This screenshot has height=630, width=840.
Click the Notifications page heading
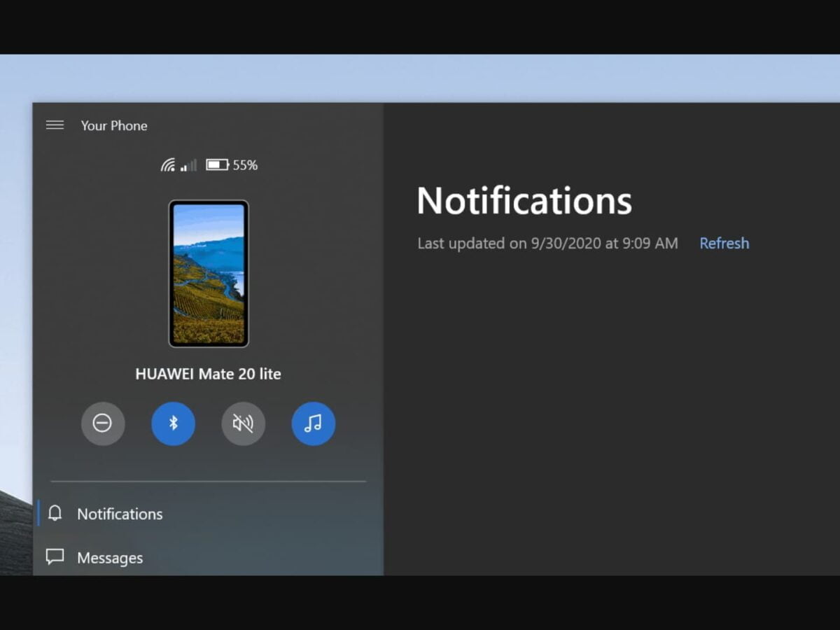point(524,200)
